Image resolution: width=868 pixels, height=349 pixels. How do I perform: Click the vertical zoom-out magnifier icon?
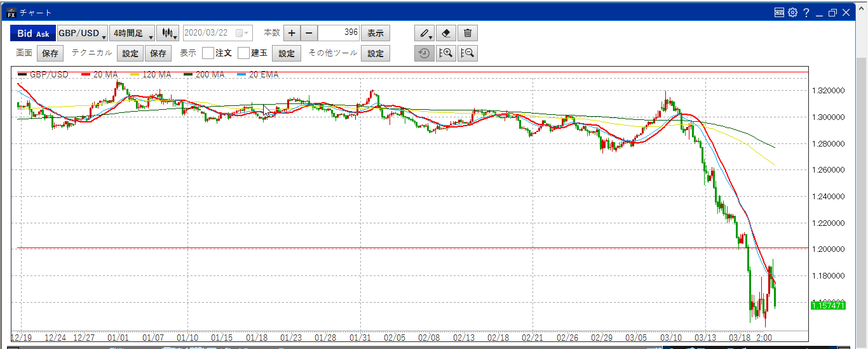[468, 53]
